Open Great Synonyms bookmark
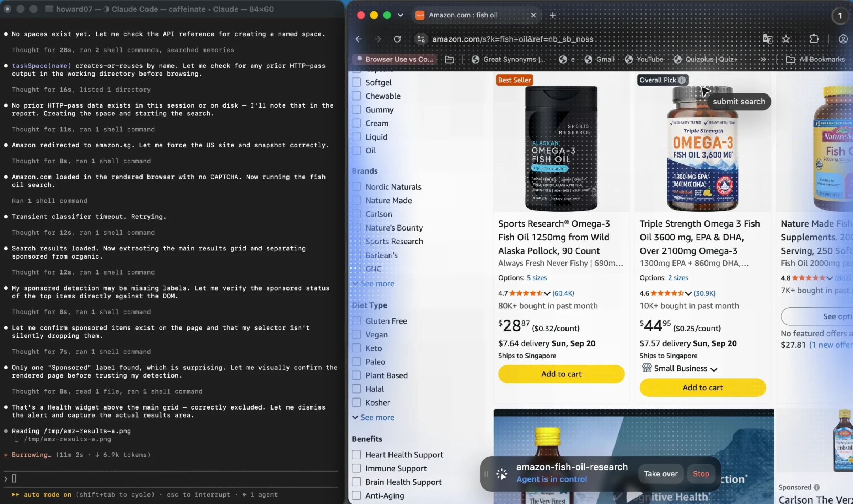 pos(509,59)
